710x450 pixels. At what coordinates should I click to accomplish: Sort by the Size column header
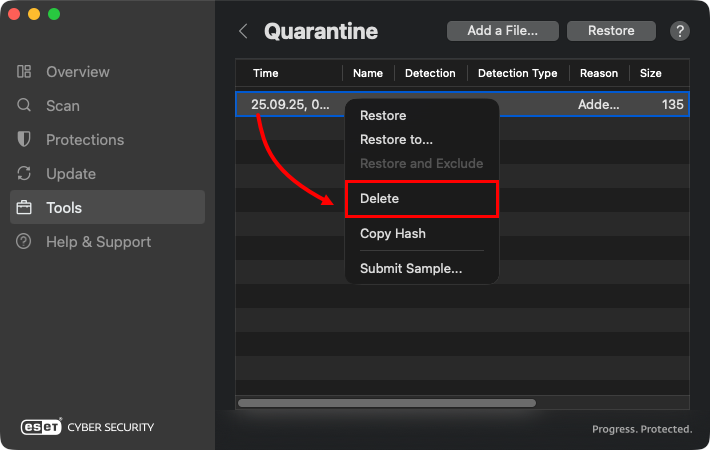tap(650, 73)
